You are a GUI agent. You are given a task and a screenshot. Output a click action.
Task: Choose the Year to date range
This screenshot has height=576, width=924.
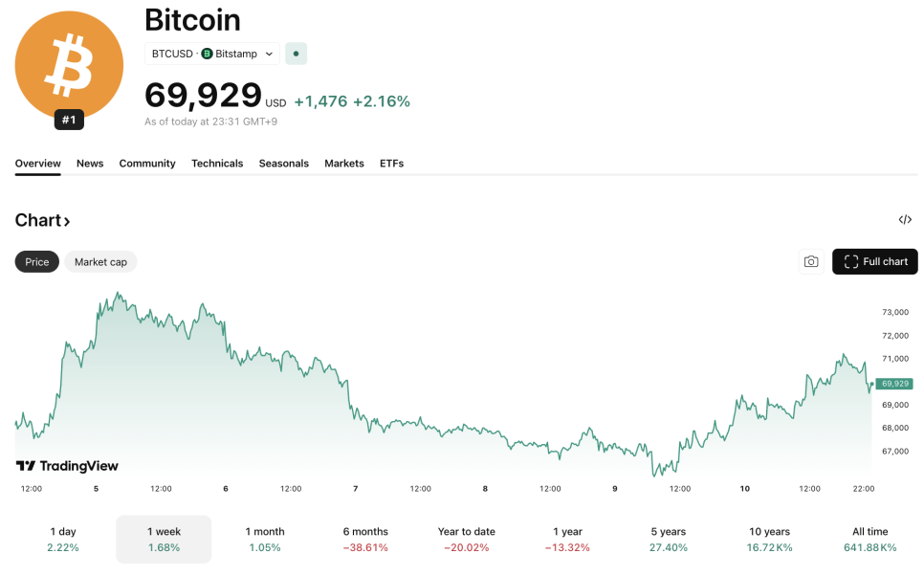coord(467,539)
